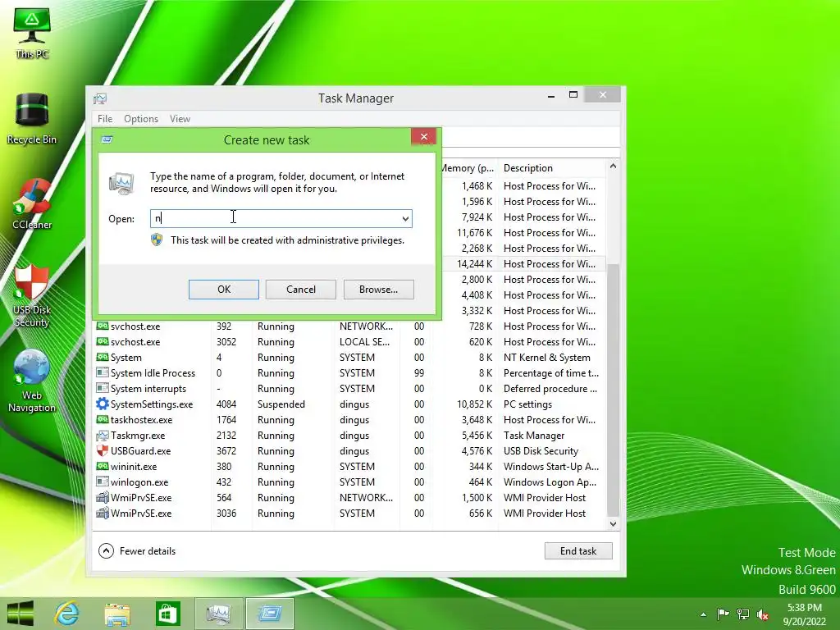840x630 pixels.
Task: Click OK in Create new task
Action: point(224,290)
